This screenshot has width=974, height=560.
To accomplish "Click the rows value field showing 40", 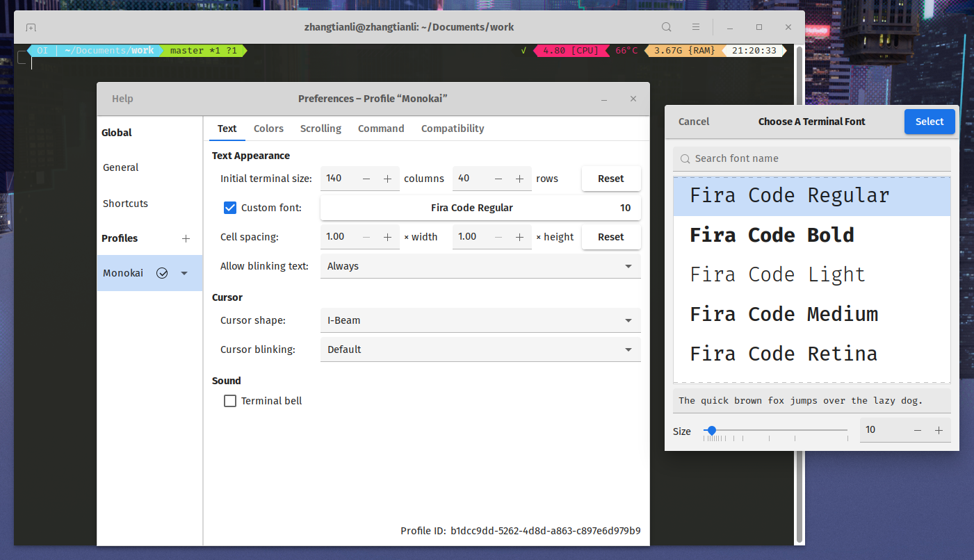I will pos(471,179).
